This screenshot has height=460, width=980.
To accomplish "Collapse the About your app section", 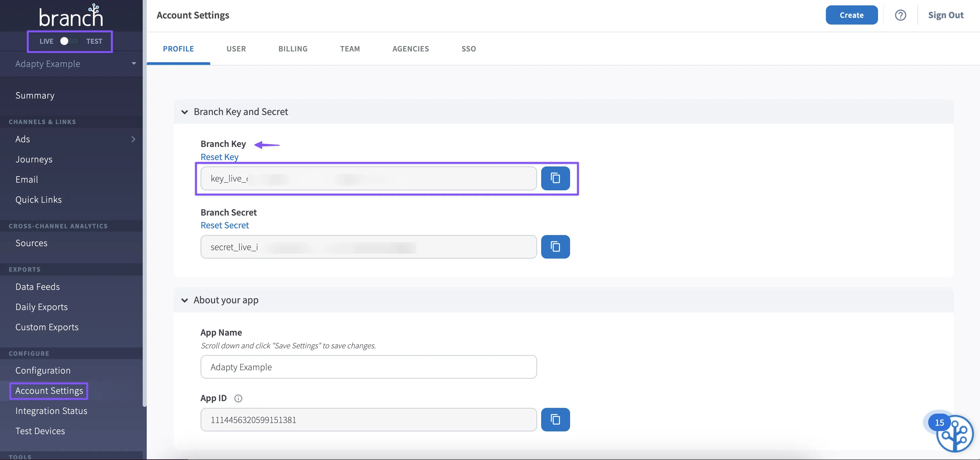I will tap(185, 300).
